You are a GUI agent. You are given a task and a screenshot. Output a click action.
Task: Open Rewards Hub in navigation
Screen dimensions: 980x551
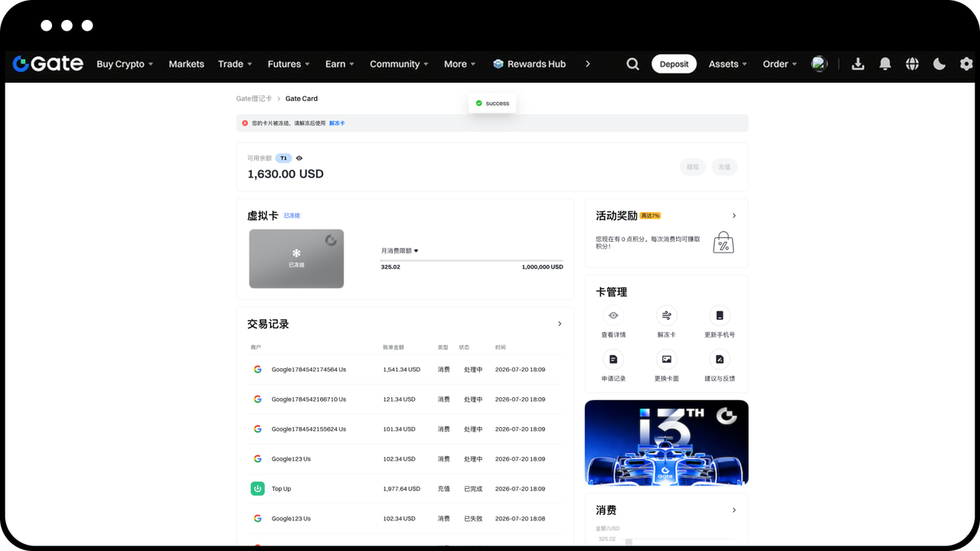529,64
